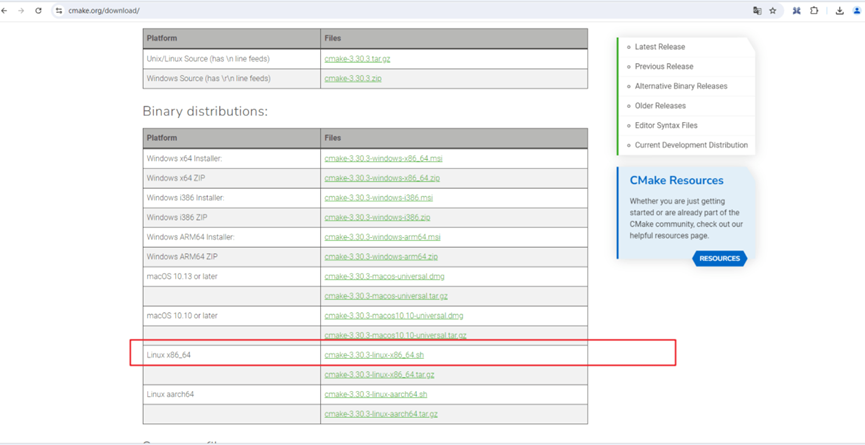Image resolution: width=865 pixels, height=445 pixels.
Task: Open the user profile icon
Action: coord(857,10)
